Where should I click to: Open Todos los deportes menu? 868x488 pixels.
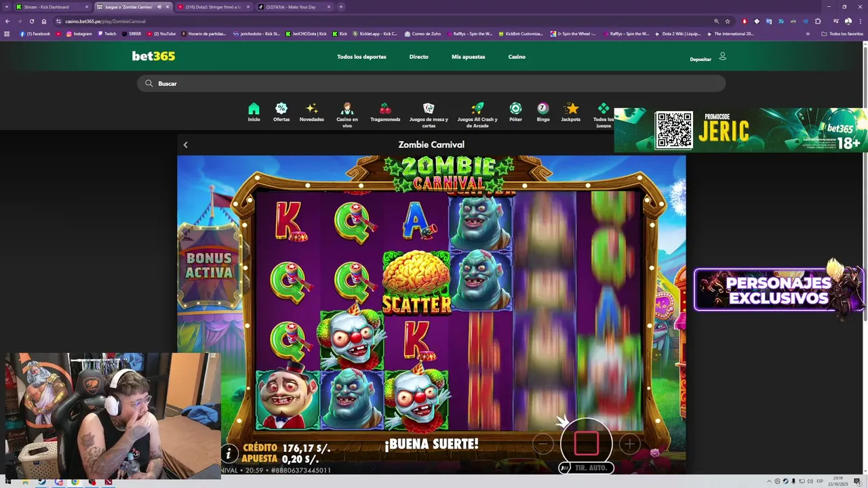(361, 57)
